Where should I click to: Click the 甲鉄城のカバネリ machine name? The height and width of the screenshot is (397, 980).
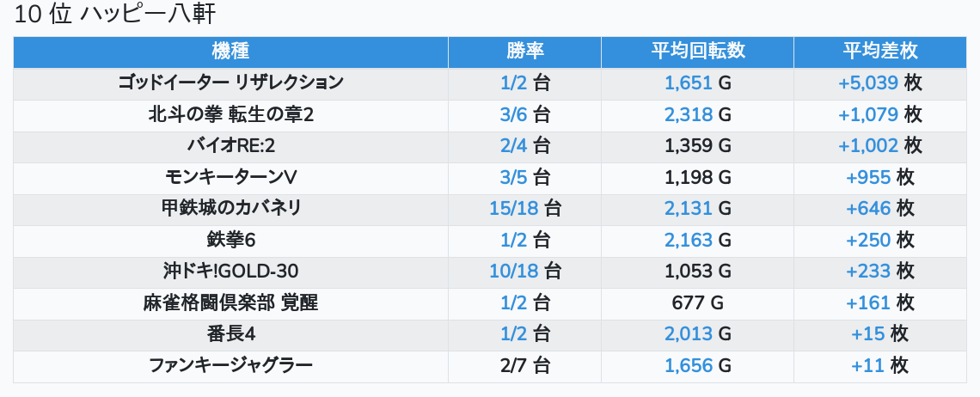(x=230, y=208)
